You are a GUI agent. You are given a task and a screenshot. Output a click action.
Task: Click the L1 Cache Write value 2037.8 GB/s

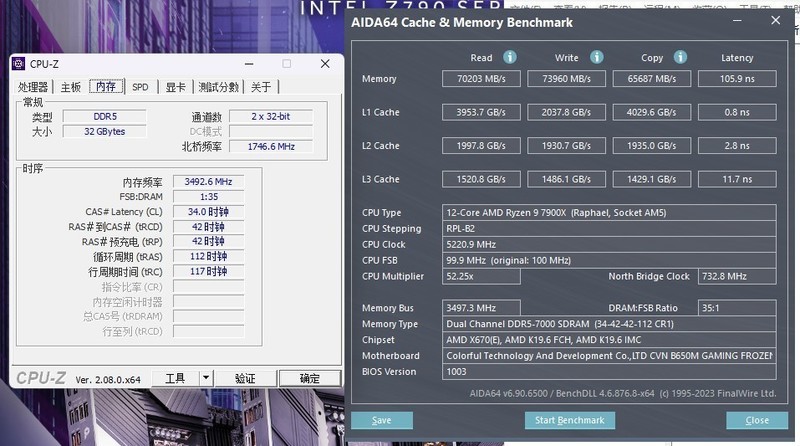(566, 112)
